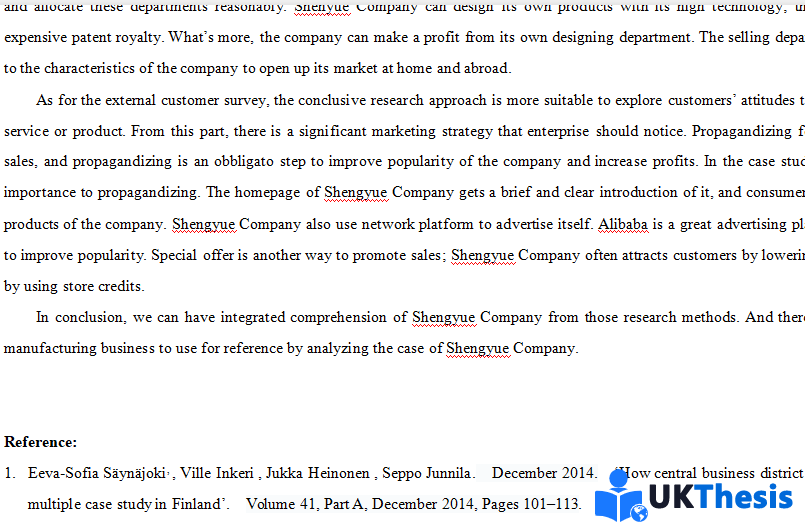This screenshot has width=805, height=522.
Task: Click the phrase 'multiple case study in Finland'
Action: click(124, 504)
